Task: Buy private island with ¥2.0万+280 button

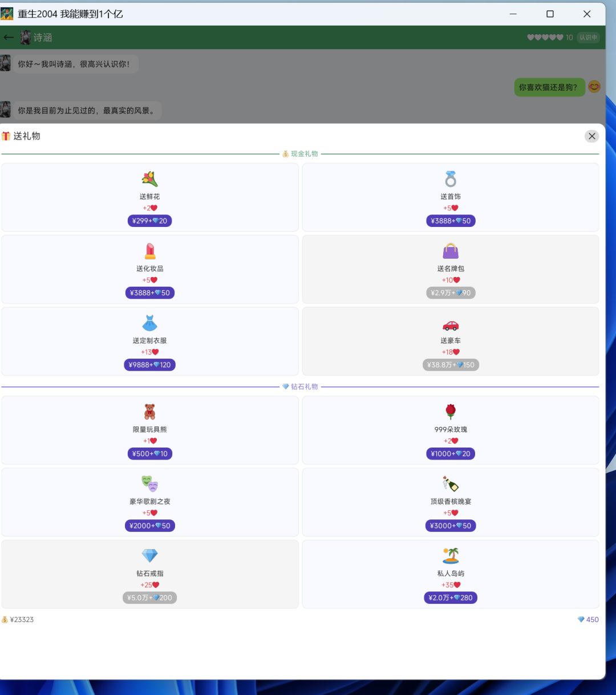Action: [451, 597]
